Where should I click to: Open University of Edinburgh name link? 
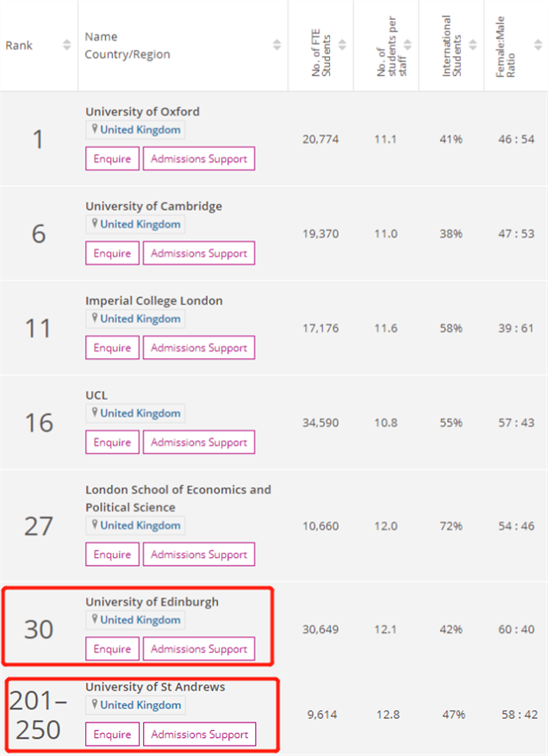[152, 602]
